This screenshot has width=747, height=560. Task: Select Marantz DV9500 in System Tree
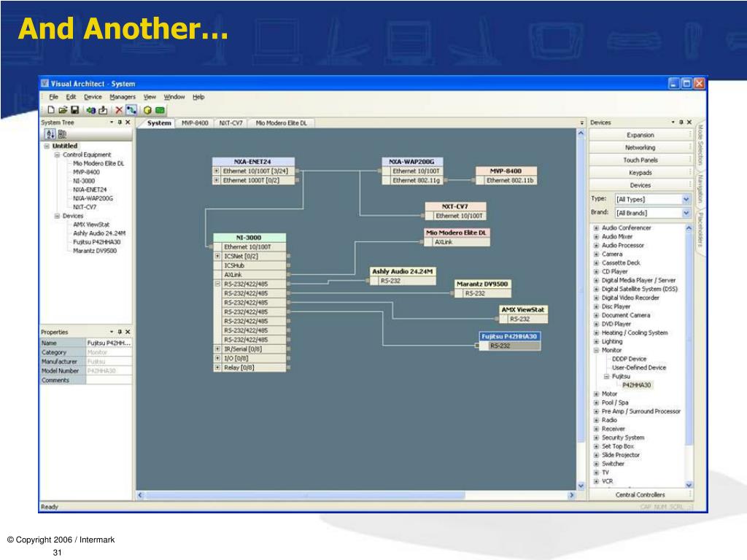pyautogui.click(x=94, y=251)
